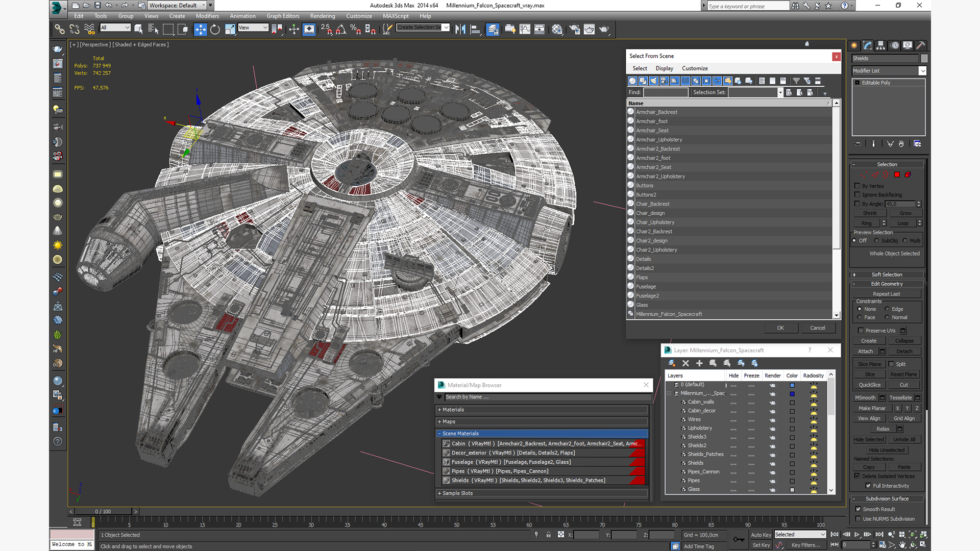Viewport: 980px width, 551px height.
Task: Toggle Preserve UVs checkbox
Action: tap(861, 331)
